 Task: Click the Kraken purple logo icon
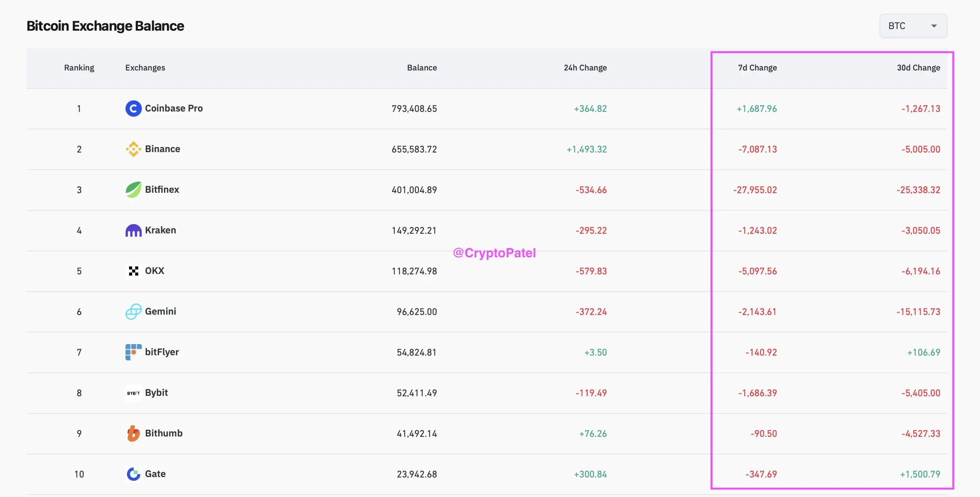tap(133, 231)
